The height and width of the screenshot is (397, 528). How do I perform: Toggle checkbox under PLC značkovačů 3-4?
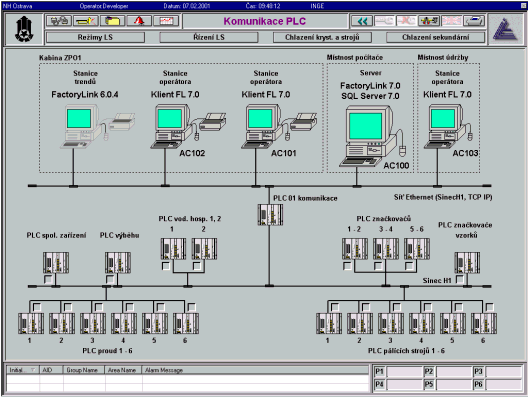(378, 266)
